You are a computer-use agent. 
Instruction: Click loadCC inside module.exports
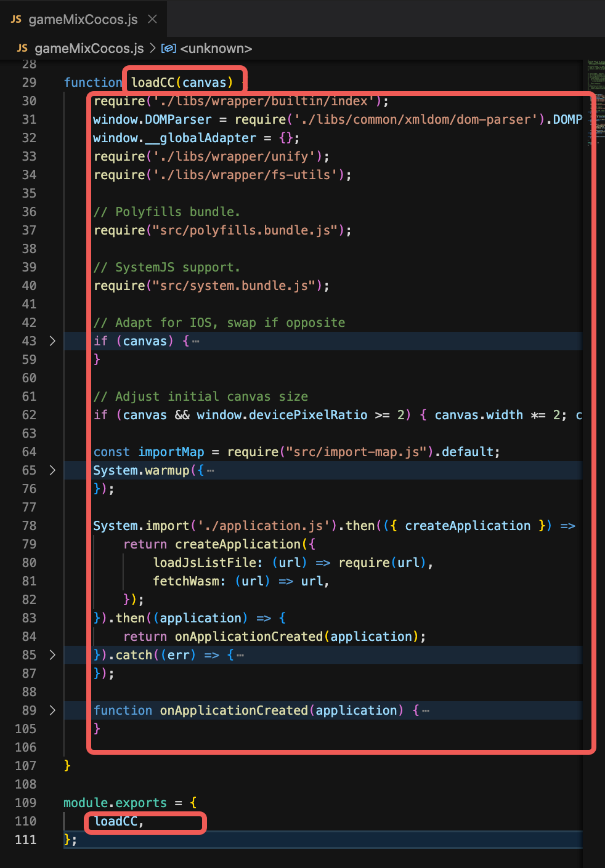click(116, 821)
